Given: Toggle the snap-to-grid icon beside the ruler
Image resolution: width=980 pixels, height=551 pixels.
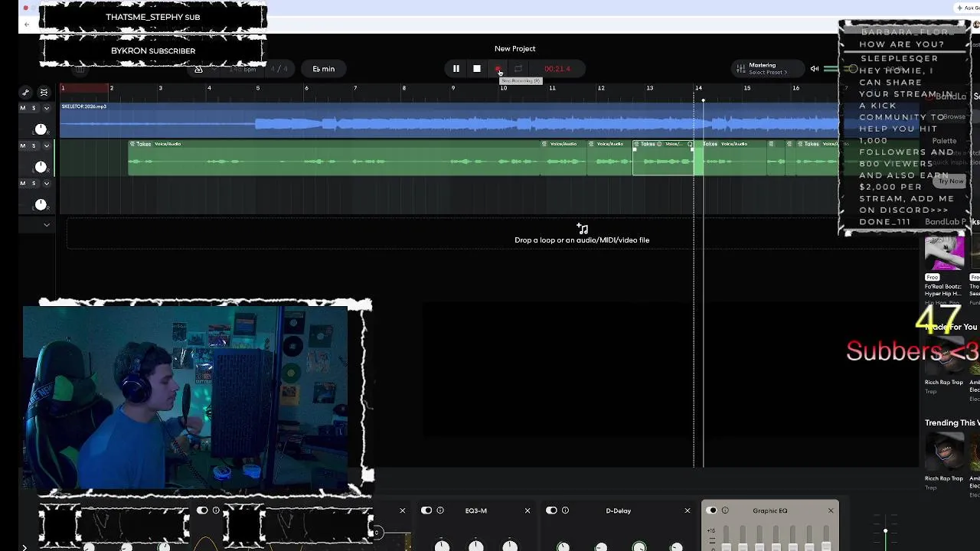Looking at the screenshot, I should (x=44, y=93).
